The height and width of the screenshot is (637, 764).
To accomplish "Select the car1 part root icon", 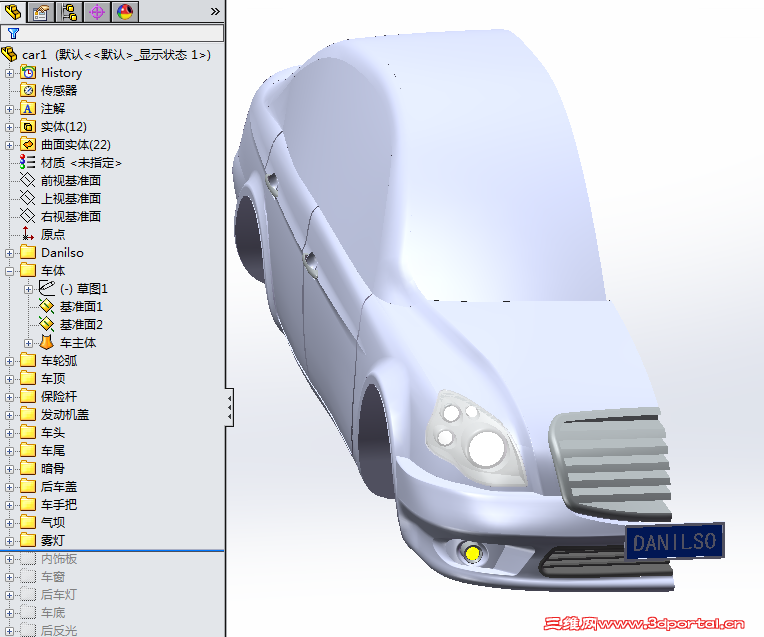I will 9,55.
